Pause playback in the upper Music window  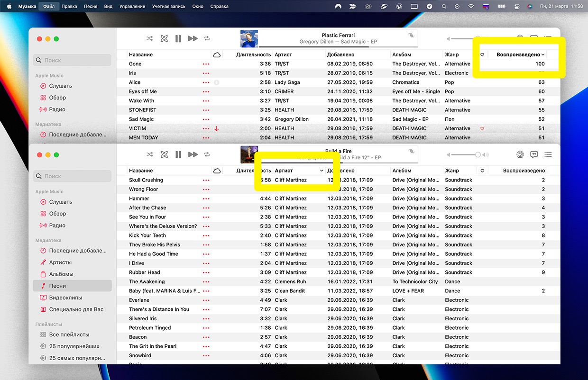(x=178, y=38)
